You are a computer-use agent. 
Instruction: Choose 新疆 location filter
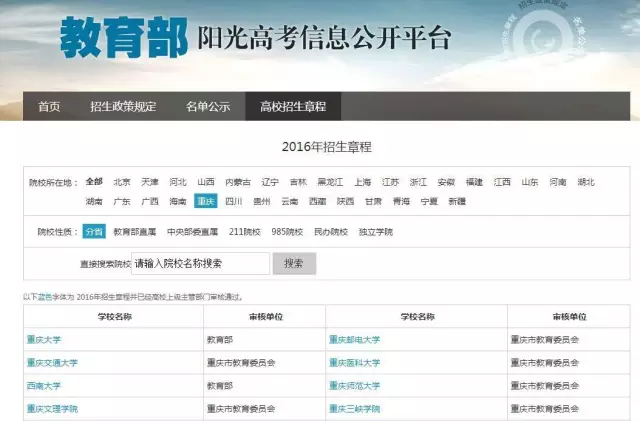click(457, 201)
